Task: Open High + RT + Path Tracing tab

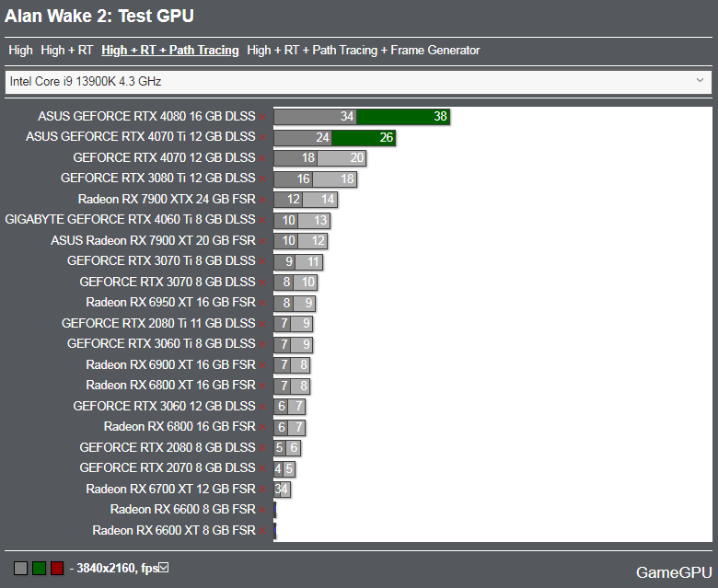Action: tap(170, 51)
